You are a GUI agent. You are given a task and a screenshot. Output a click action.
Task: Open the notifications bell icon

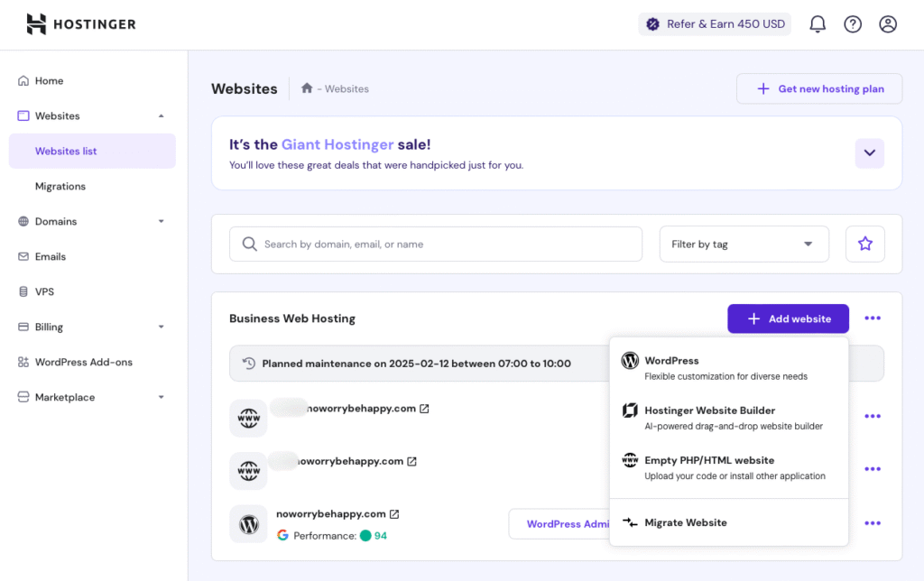818,24
